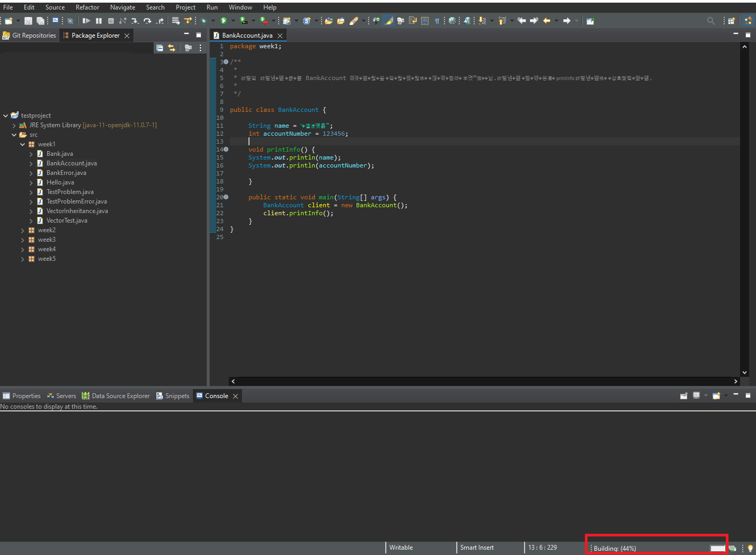Image resolution: width=756 pixels, height=555 pixels.
Task: Open the Project menu
Action: click(185, 7)
